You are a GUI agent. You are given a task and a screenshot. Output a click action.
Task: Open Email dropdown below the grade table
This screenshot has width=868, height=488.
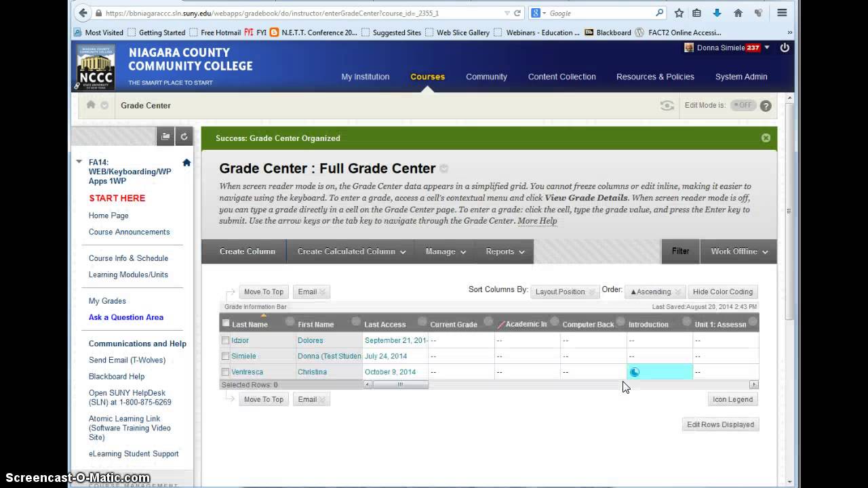311,399
